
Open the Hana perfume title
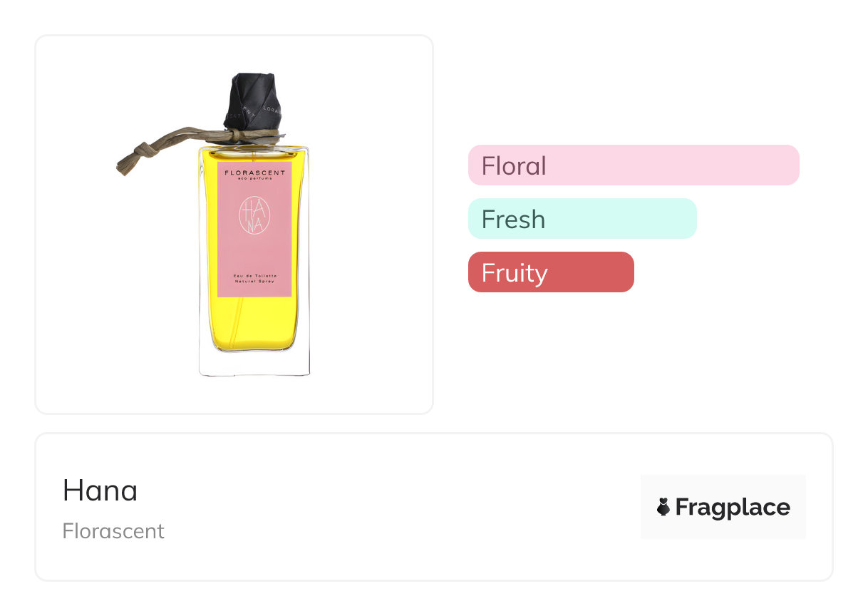coord(100,491)
